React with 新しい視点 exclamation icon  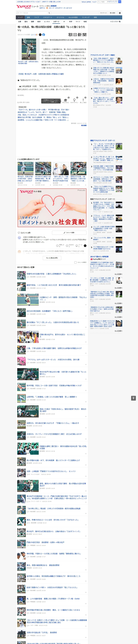pos(83,100)
